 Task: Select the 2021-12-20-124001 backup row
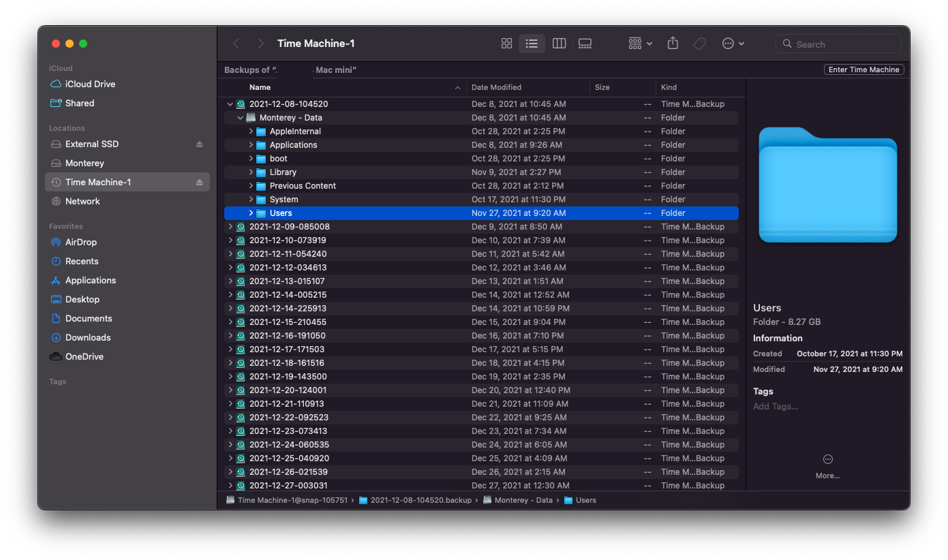click(481, 390)
